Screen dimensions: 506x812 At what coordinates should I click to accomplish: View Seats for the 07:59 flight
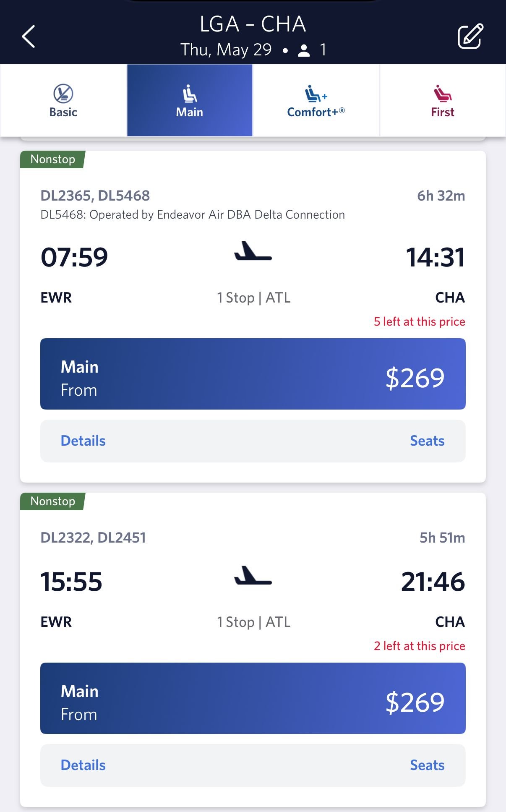427,441
